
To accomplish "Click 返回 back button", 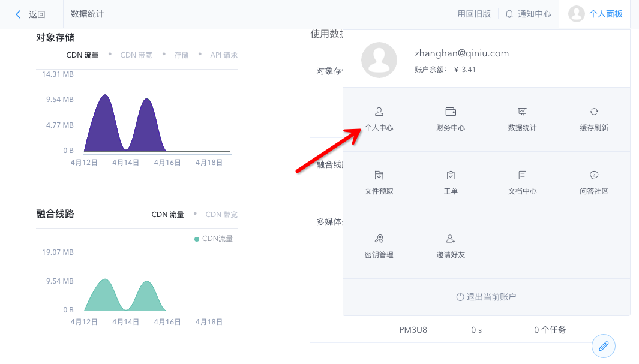I will coord(31,14).
